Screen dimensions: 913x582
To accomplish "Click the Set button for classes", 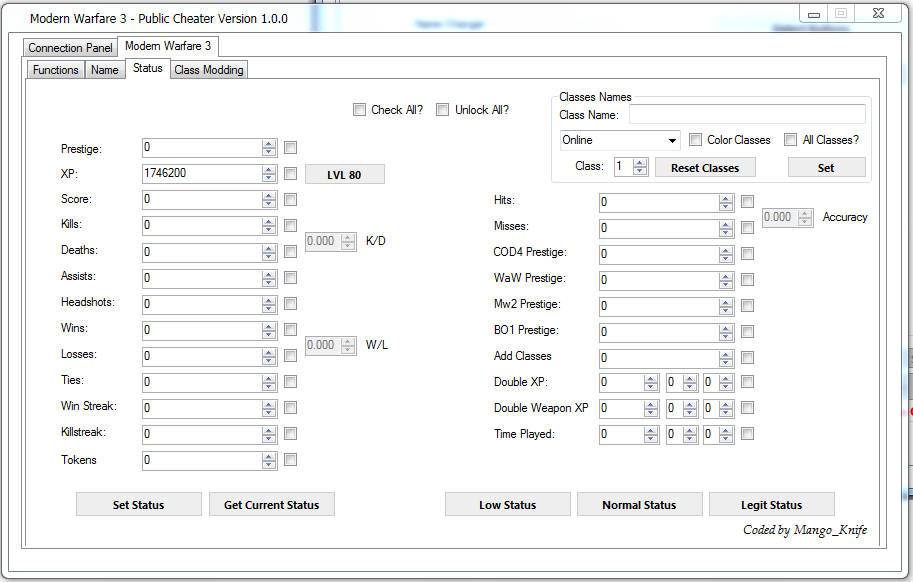I will coord(826,168).
